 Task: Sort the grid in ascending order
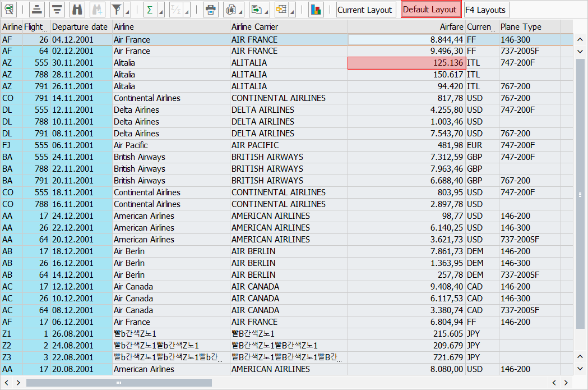37,10
